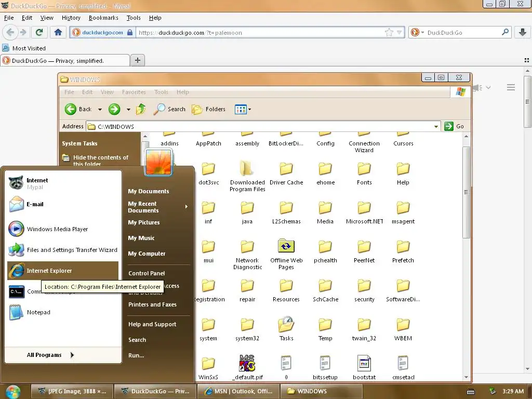Open Files and Settings Transfer Wizard
The height and width of the screenshot is (399, 532).
(x=63, y=250)
